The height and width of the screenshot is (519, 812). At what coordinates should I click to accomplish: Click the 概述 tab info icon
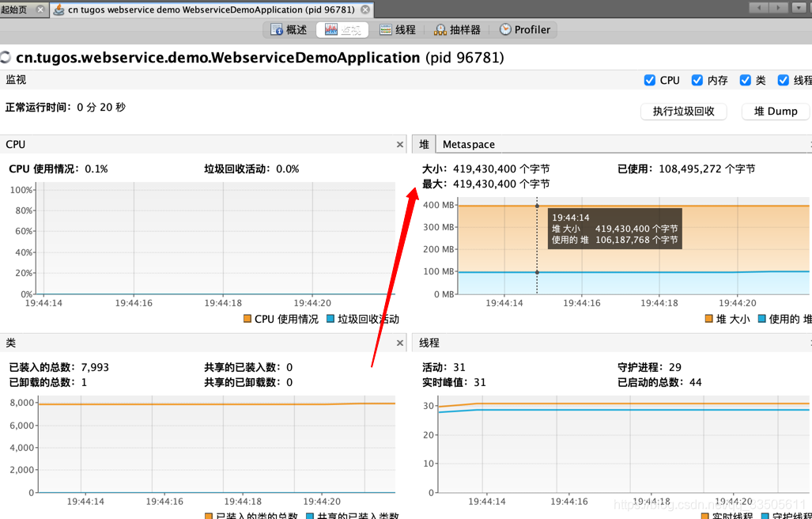(x=277, y=29)
